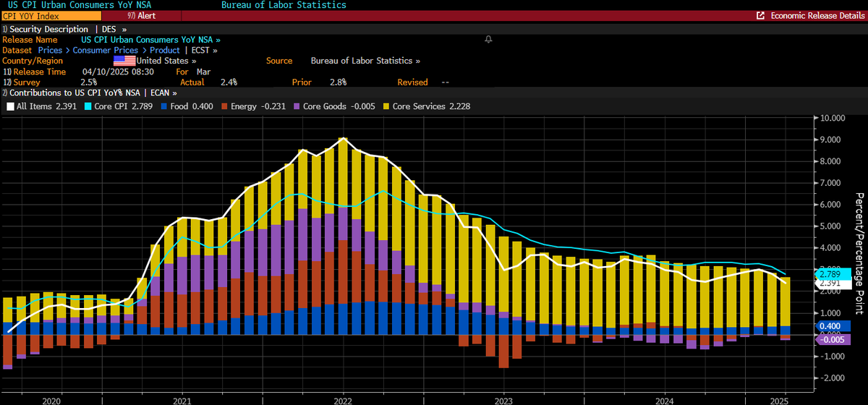
Task: Click the Bureau of Labor Statistics header text
Action: point(284,5)
